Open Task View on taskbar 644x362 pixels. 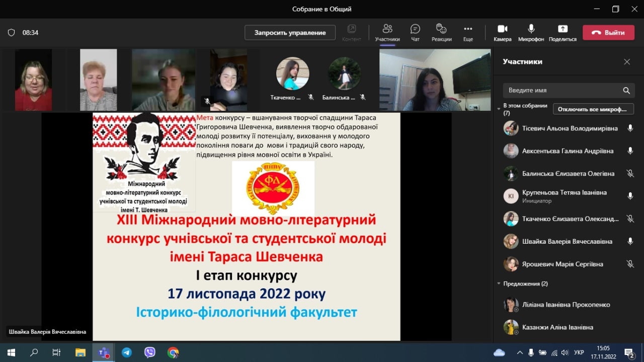[x=56, y=352]
